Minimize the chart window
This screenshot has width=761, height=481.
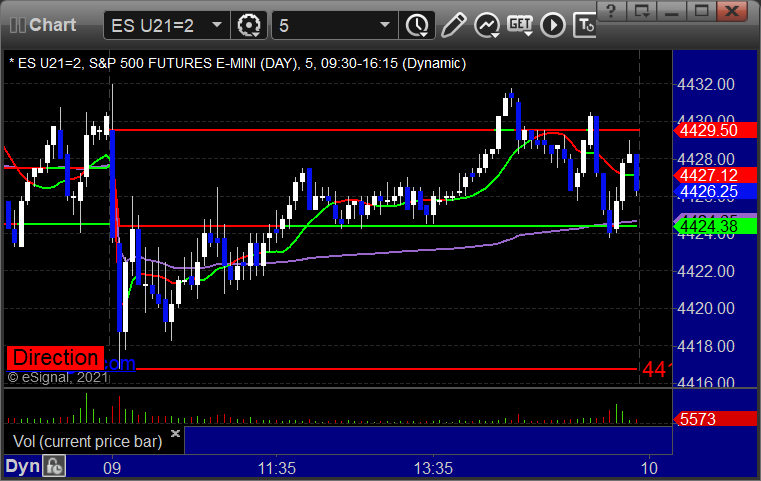(671, 11)
